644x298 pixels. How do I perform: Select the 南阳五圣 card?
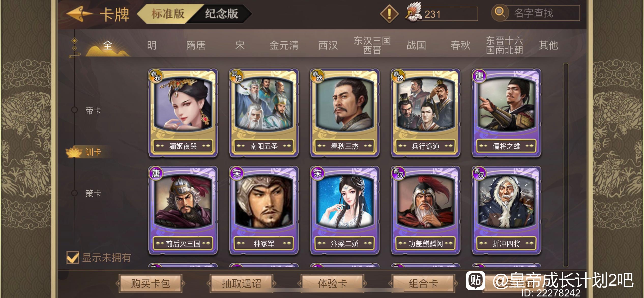tap(264, 113)
